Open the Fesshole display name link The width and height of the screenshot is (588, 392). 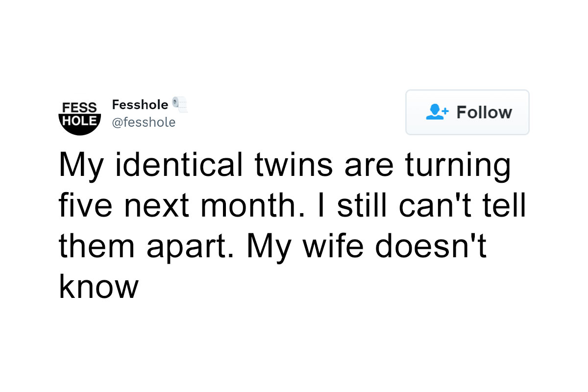coord(140,104)
